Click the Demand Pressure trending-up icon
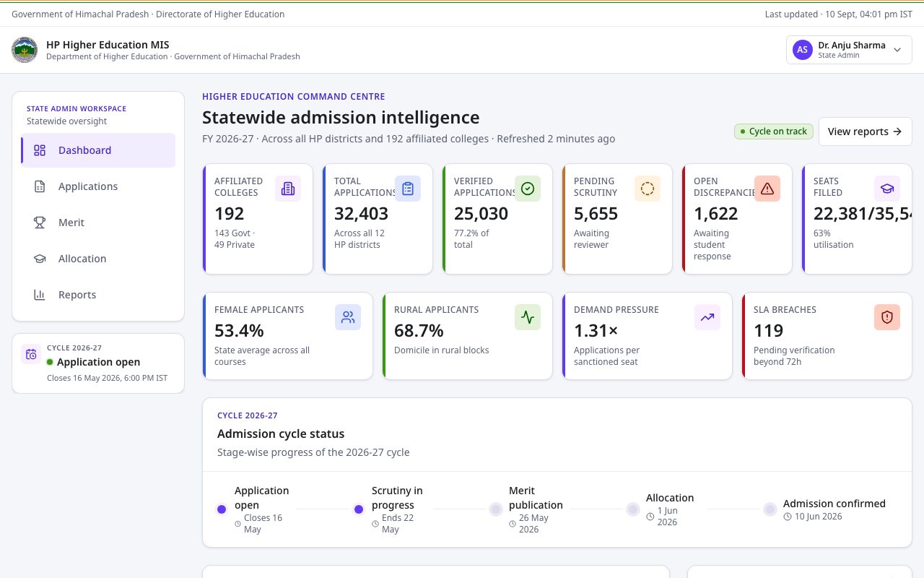 (x=707, y=317)
